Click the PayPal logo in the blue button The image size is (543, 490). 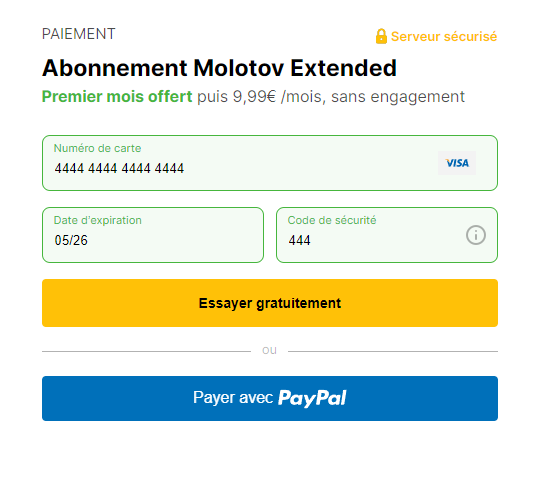tap(312, 398)
